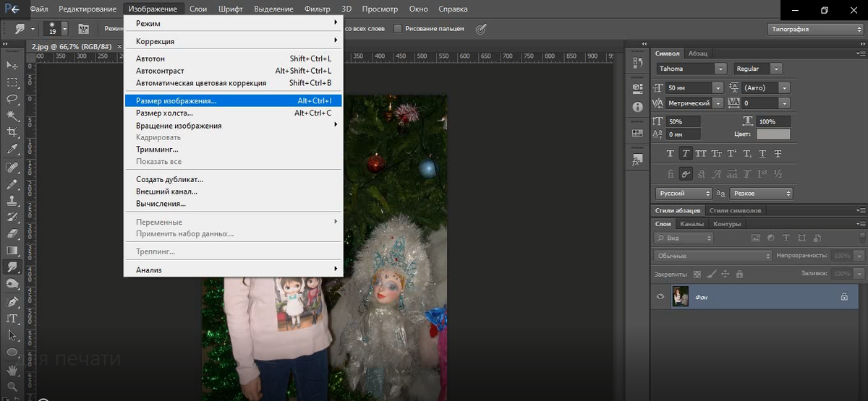The image size is (868, 401).
Task: Select the Lasso tool
Action: 12,99
